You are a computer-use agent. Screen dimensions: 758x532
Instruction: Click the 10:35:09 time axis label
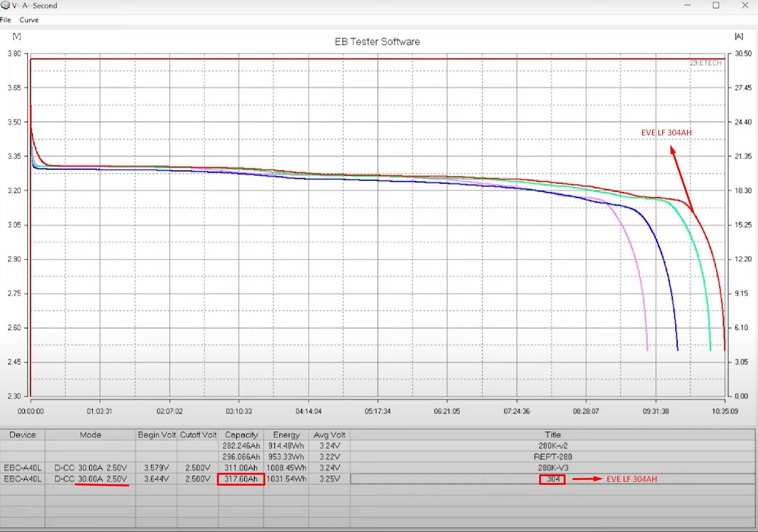coord(725,411)
